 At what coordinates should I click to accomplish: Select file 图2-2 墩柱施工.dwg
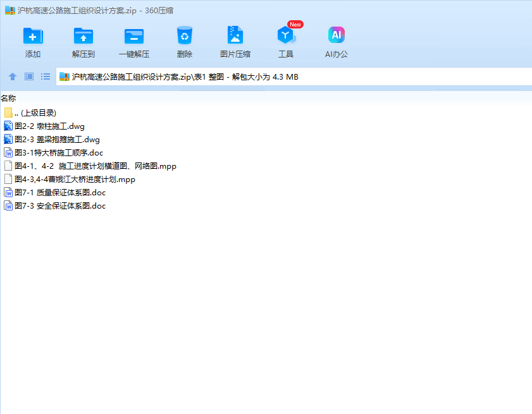(44, 126)
